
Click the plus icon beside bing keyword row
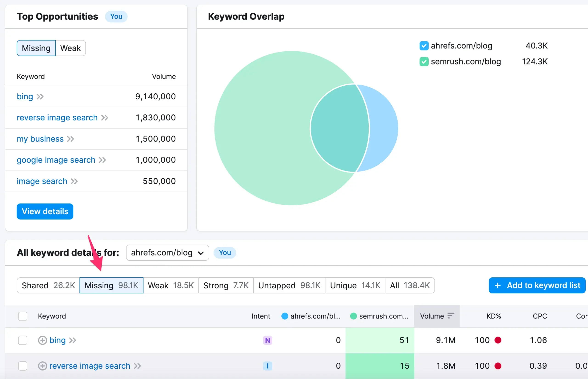pos(42,340)
